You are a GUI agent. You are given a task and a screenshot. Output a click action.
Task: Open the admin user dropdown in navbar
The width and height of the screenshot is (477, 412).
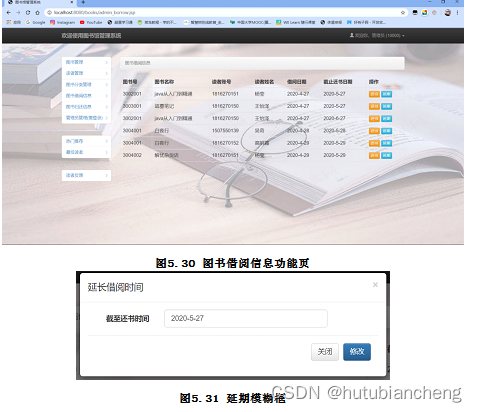377,35
